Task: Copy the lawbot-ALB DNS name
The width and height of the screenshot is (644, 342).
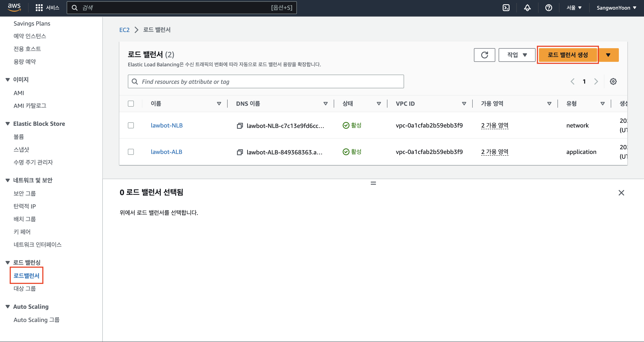Action: (240, 152)
